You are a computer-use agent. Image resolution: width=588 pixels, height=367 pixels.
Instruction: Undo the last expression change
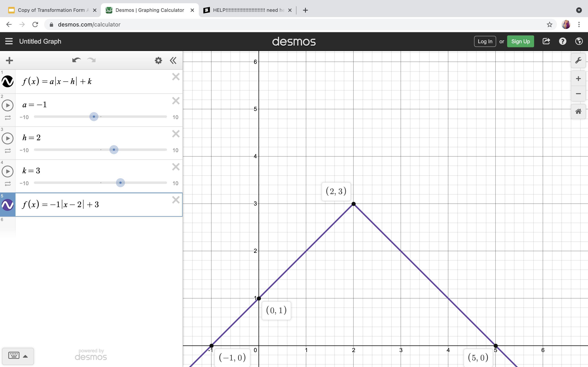coord(76,60)
